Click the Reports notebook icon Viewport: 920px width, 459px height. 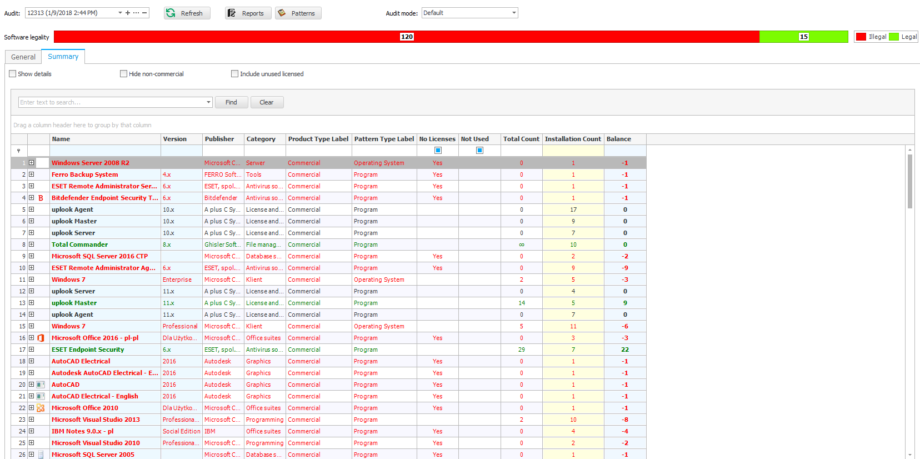[232, 12]
